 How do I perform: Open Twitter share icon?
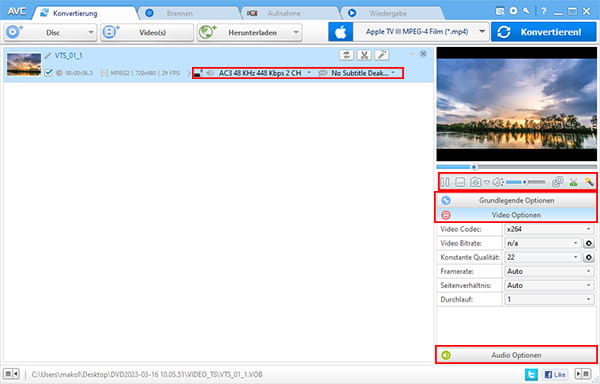(531, 374)
